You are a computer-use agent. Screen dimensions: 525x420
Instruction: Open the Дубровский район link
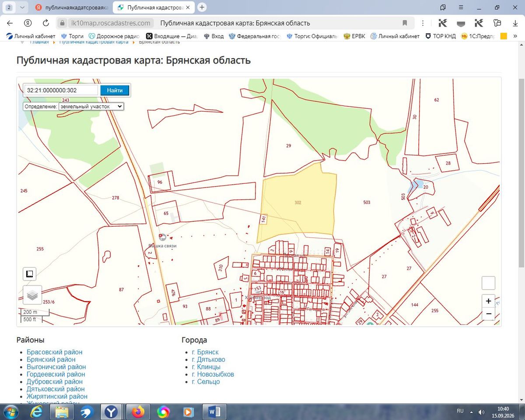[55, 382]
